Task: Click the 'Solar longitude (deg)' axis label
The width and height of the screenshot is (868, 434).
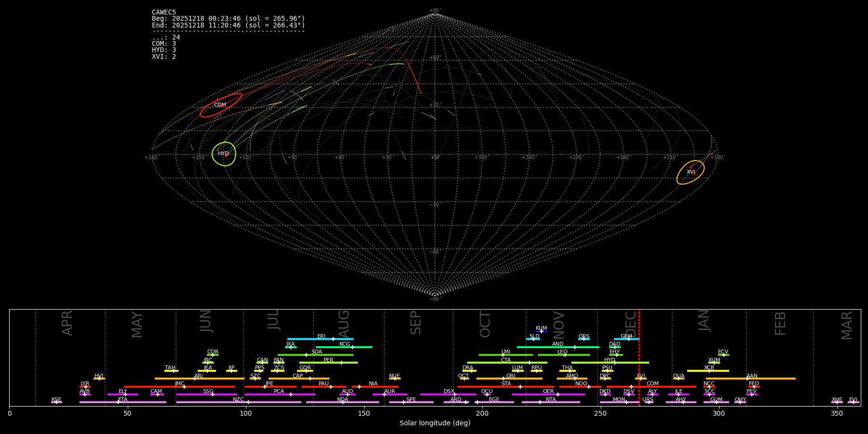Action: click(434, 423)
